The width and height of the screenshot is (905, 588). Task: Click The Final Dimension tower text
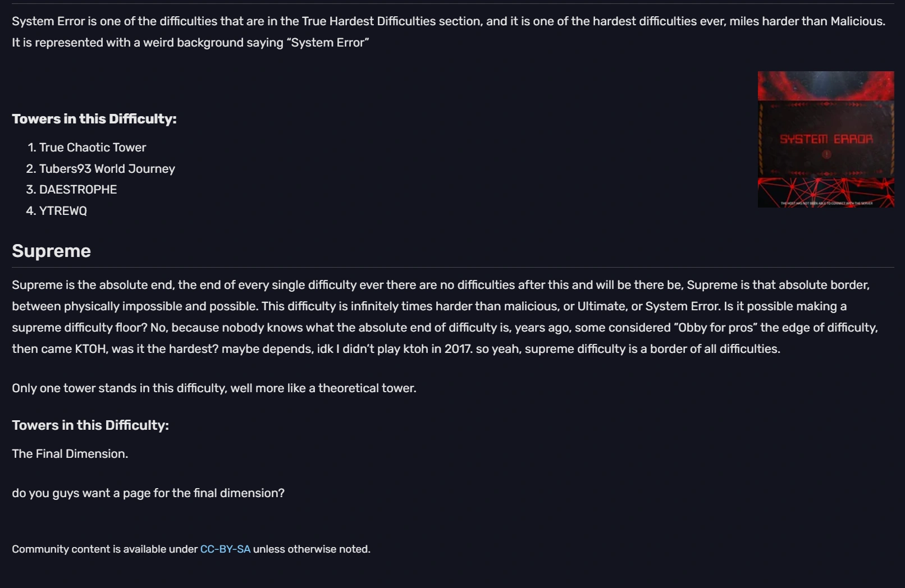70,454
